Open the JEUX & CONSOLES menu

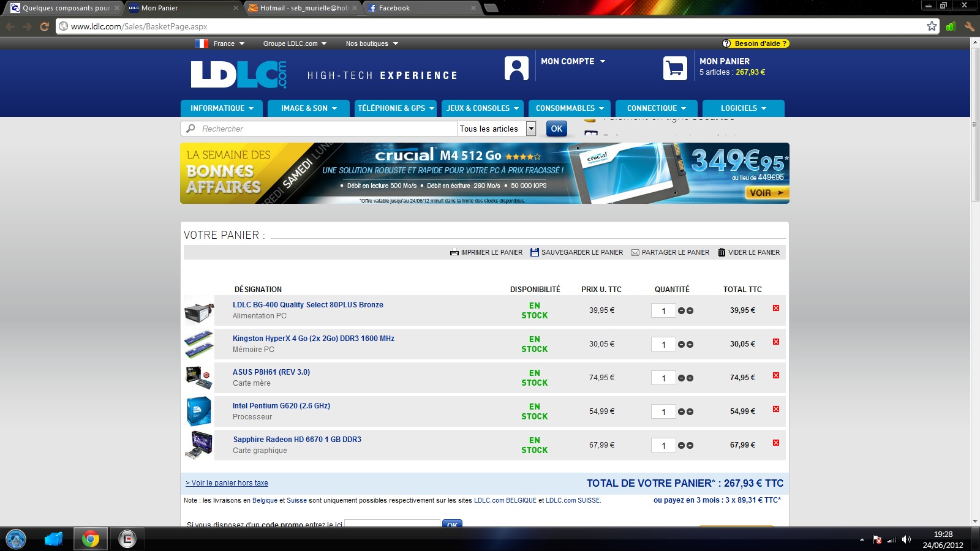tap(482, 108)
